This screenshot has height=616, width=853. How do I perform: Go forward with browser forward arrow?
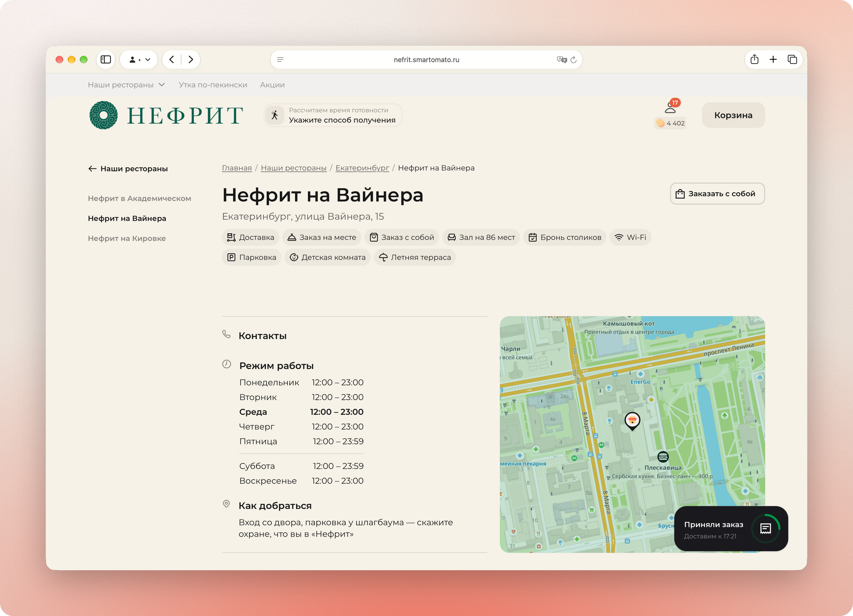[x=191, y=60]
